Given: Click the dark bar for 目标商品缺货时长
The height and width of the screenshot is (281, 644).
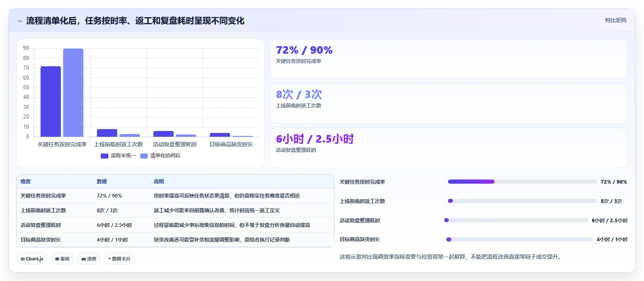Looking at the screenshot, I should pos(220,135).
